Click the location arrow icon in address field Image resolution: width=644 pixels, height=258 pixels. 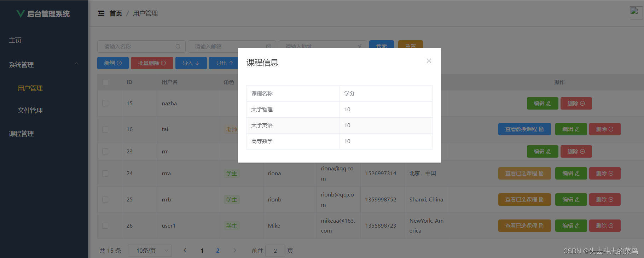(359, 46)
